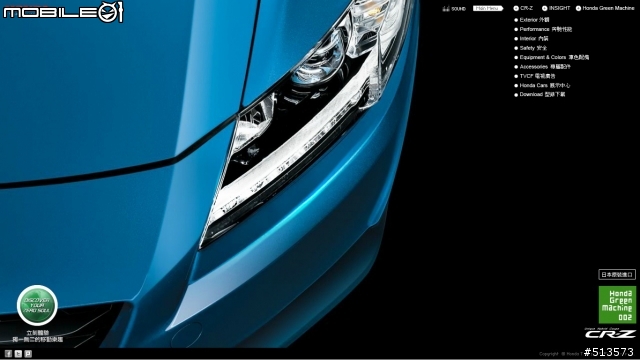Open Equipment & Colors menu item

551,57
